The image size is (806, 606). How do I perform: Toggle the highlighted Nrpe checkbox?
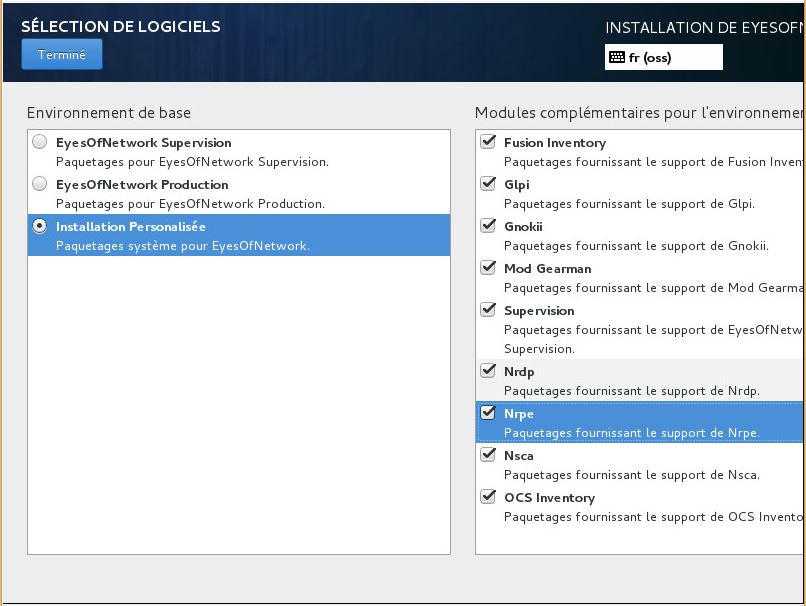tap(488, 413)
